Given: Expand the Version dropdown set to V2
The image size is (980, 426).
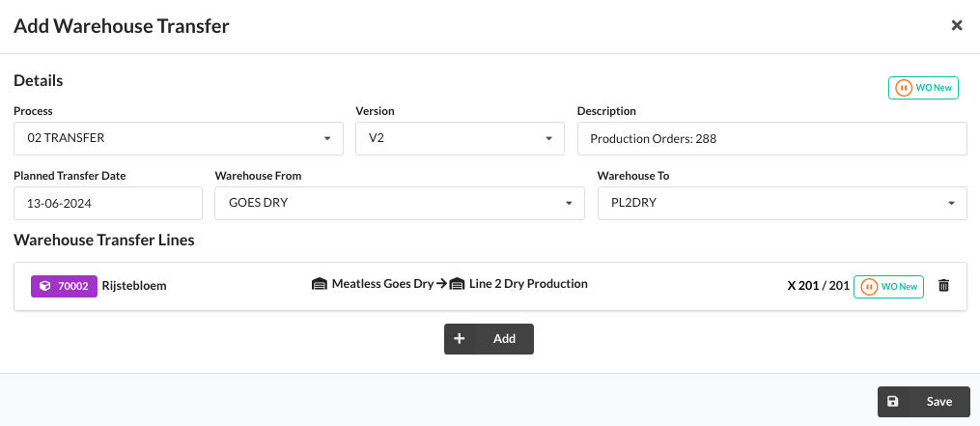Looking at the screenshot, I should [460, 138].
